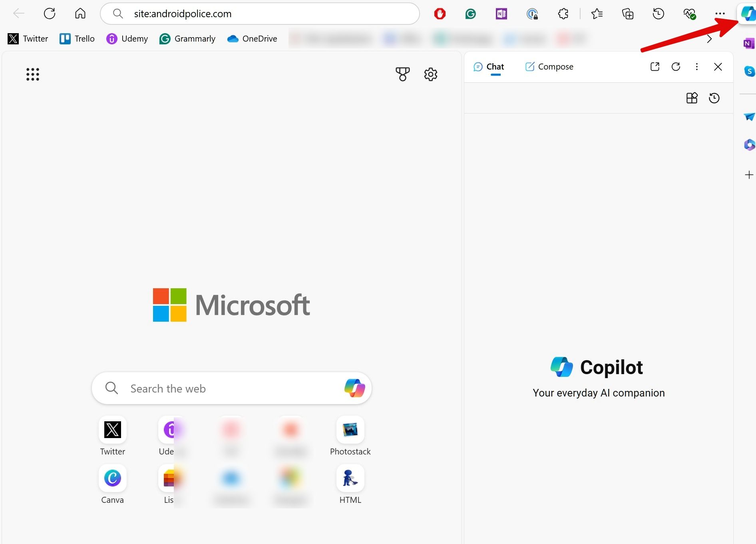Open Copilot chat history icon
The width and height of the screenshot is (756, 544).
[714, 98]
